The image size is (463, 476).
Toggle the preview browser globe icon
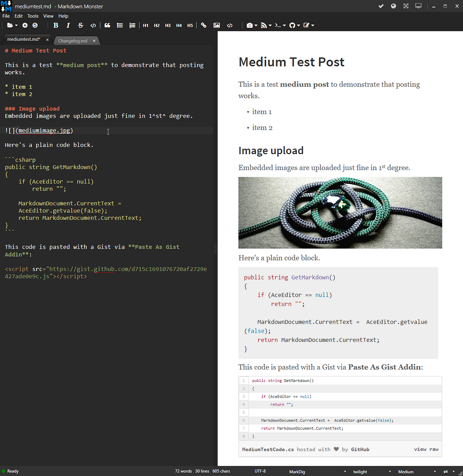[394, 6]
